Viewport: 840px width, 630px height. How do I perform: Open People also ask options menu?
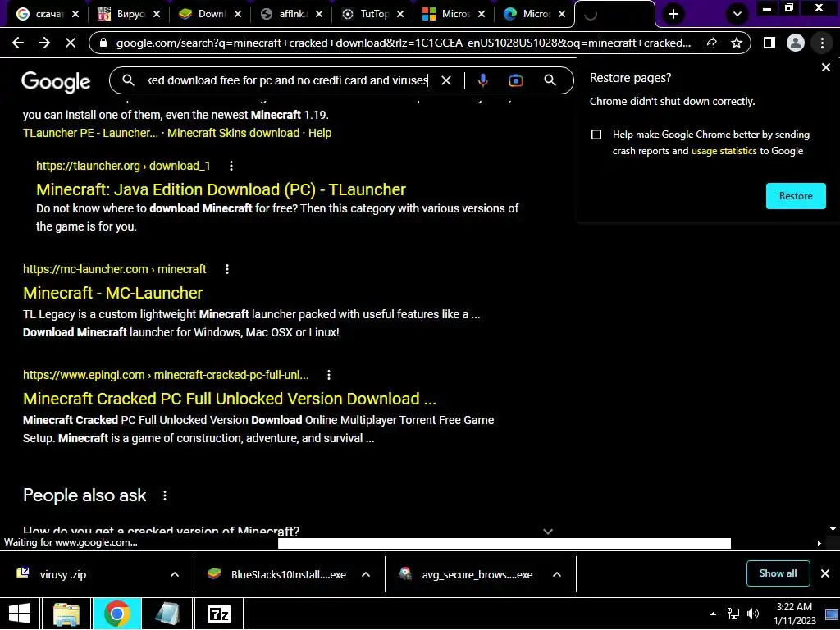165,495
